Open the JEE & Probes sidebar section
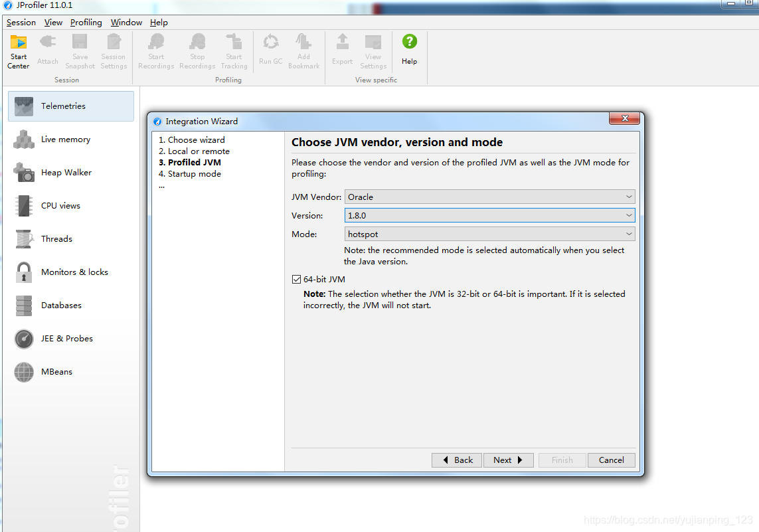 [71, 339]
